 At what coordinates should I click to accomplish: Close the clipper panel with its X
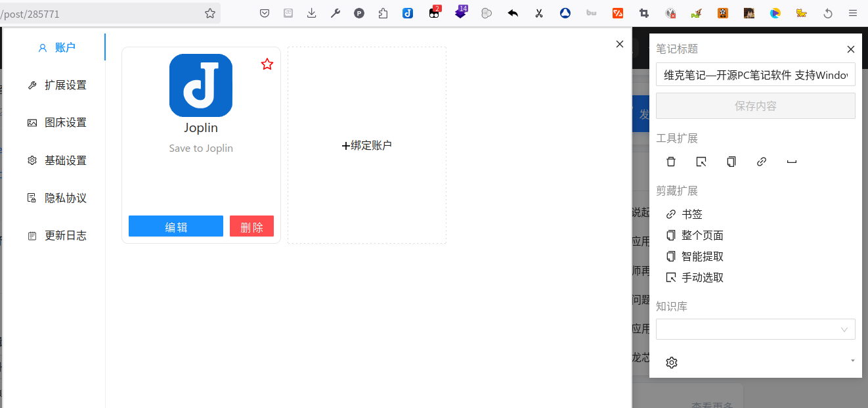pos(851,49)
